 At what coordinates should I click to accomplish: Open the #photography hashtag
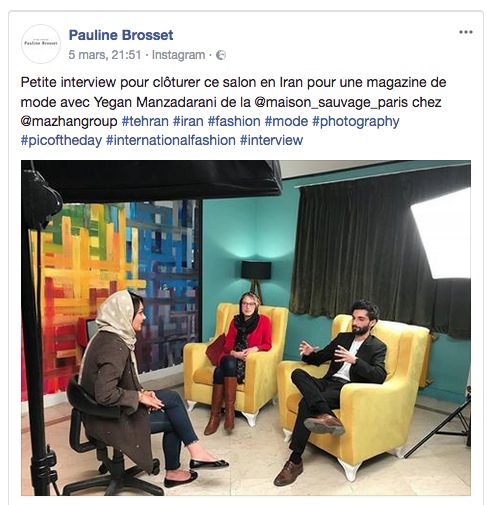[356, 122]
